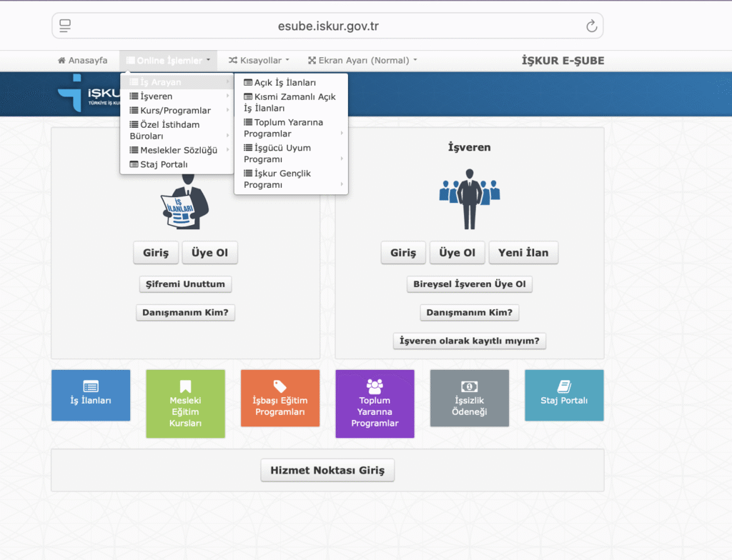Open İşkur Gençlik Programı submenu item
This screenshot has width=732, height=560.
292,179
